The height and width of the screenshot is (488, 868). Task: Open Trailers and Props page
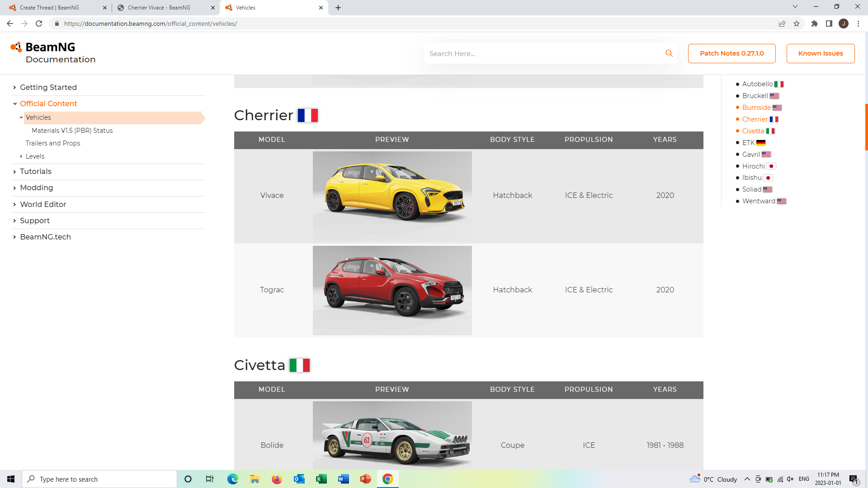[53, 143]
